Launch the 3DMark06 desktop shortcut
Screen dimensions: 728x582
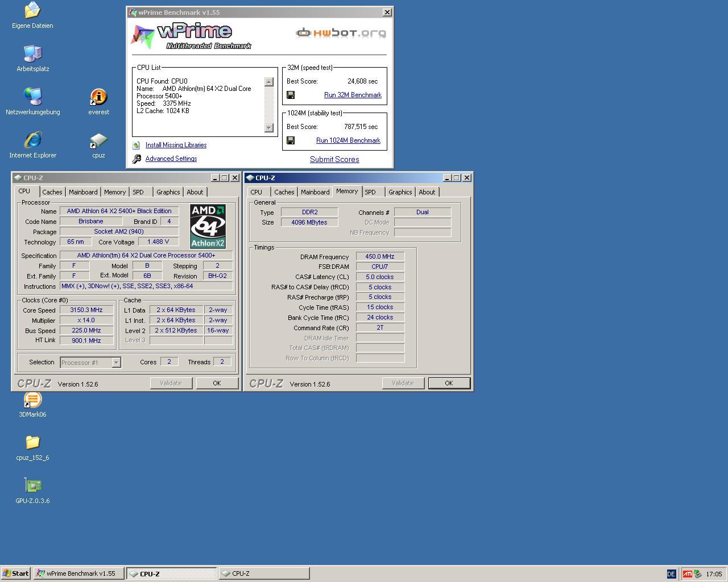[x=32, y=400]
